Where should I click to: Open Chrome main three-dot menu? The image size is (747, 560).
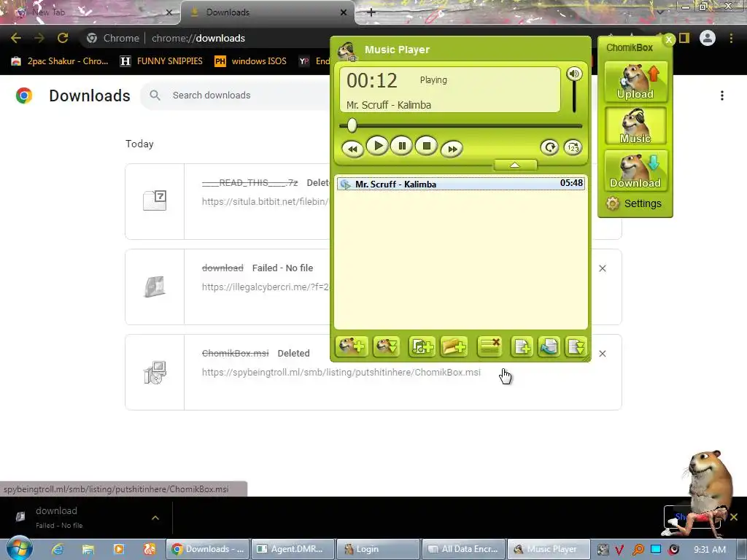(x=731, y=38)
